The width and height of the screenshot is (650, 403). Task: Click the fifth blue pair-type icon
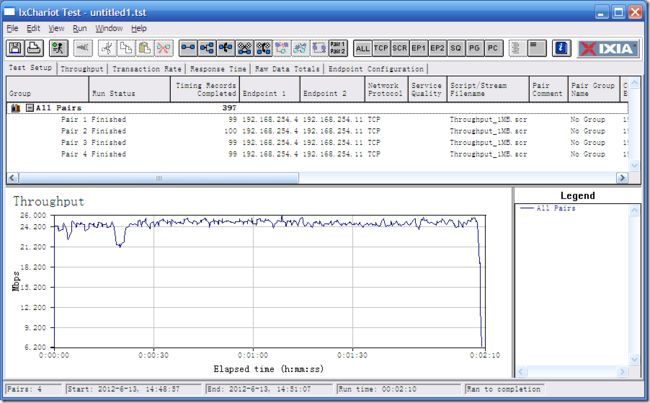click(263, 48)
